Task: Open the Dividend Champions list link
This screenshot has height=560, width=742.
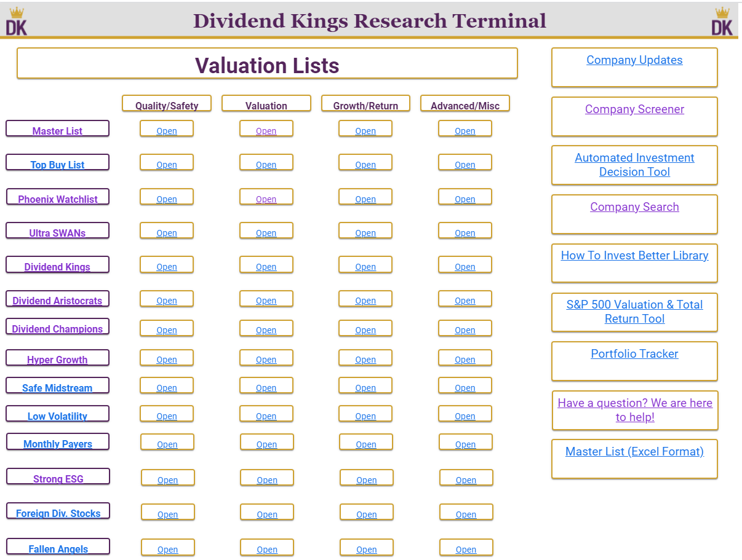Action: pyautogui.click(x=57, y=329)
